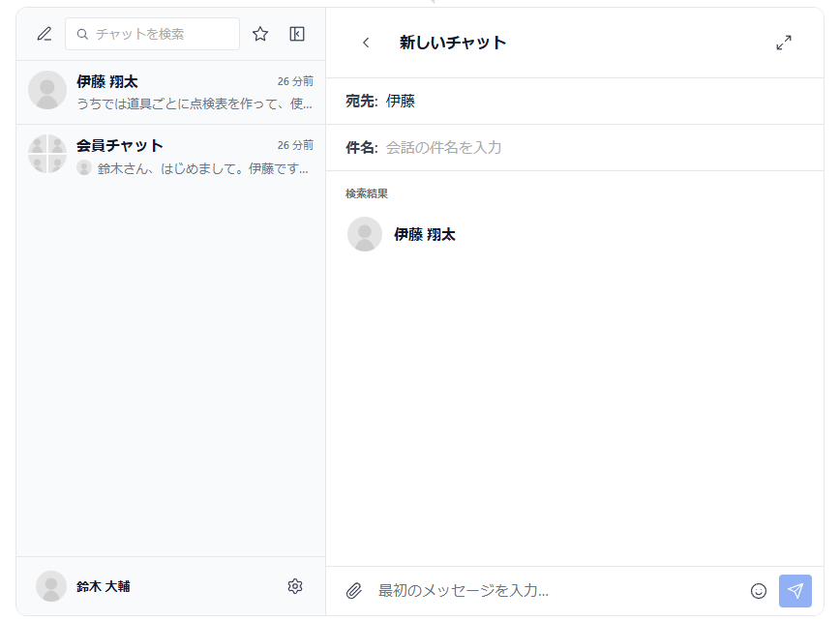Viewport: 840px width, 621px height.
Task: Attach a file using the paperclip icon
Action: pyautogui.click(x=353, y=591)
